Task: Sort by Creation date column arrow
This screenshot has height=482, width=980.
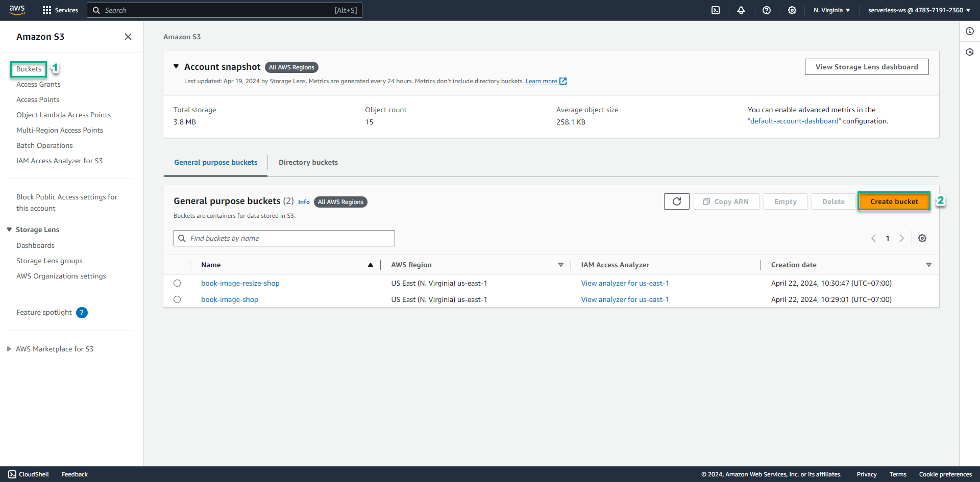Action: point(929,265)
